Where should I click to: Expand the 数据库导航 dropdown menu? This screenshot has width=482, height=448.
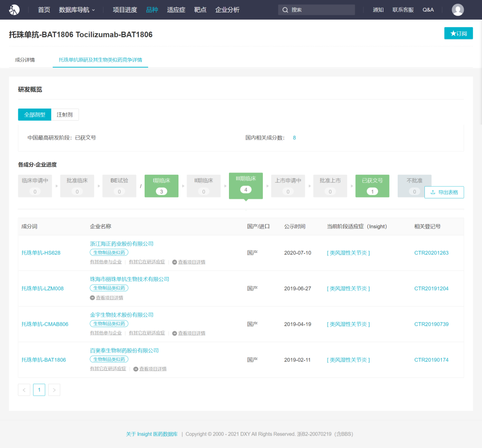click(77, 10)
